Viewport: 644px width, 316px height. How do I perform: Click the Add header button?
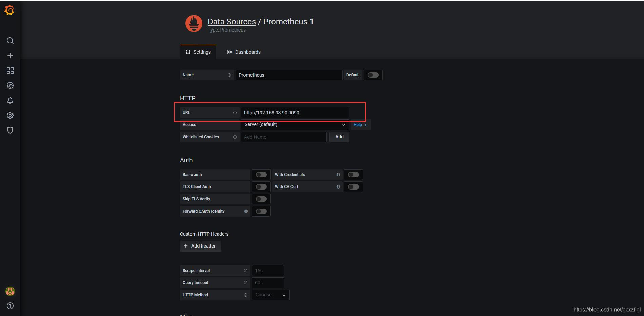pos(200,246)
